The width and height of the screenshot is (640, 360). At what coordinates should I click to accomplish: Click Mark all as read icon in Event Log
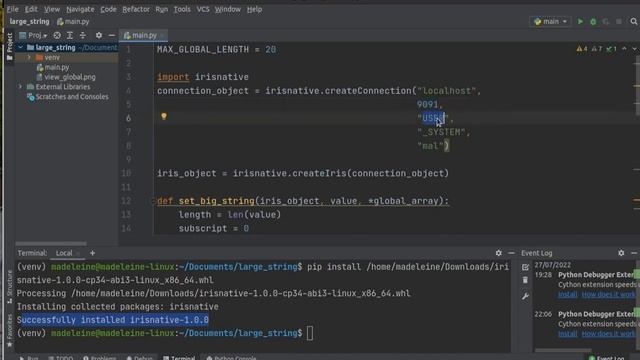[x=525, y=267]
